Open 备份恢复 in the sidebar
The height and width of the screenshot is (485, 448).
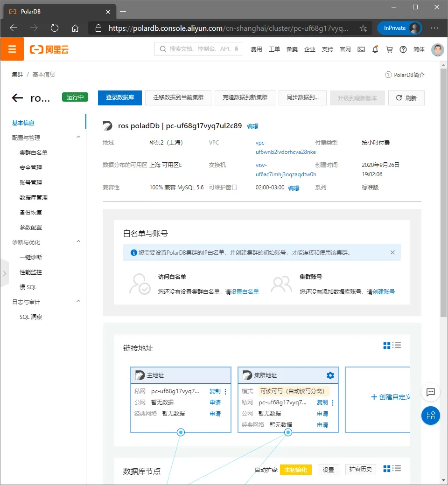31,213
